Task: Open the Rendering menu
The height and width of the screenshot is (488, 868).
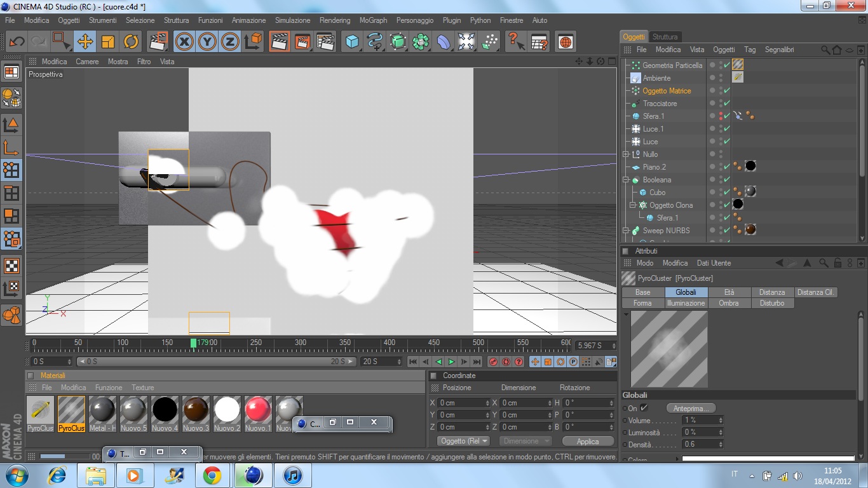Action: [335, 20]
